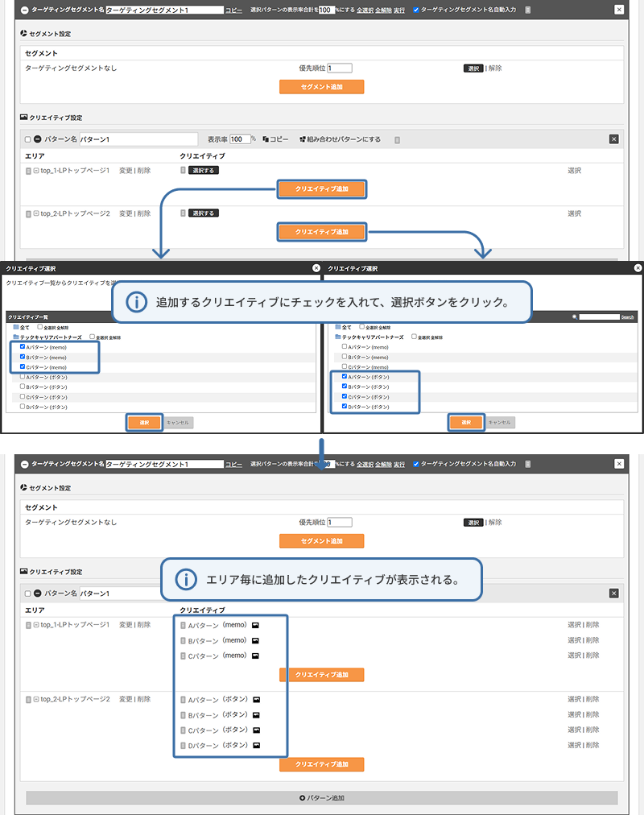Click 削除 for the Dパターン (ボタン) creative
644x815 pixels.
coord(592,746)
